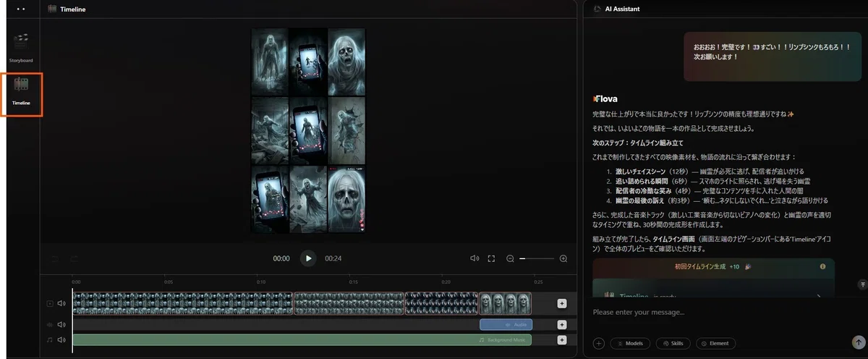The width and height of the screenshot is (868, 359).
Task: Click the audio track waveform icon
Action: pyautogui.click(x=50, y=325)
